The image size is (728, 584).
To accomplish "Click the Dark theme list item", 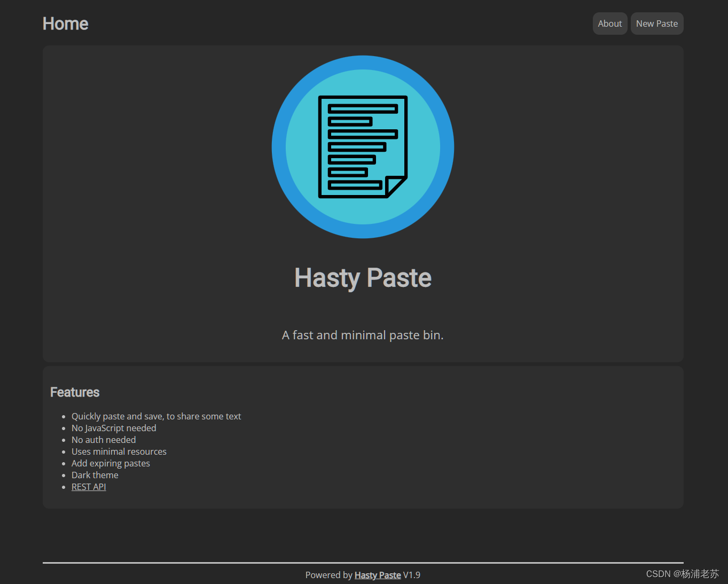I will pos(95,474).
